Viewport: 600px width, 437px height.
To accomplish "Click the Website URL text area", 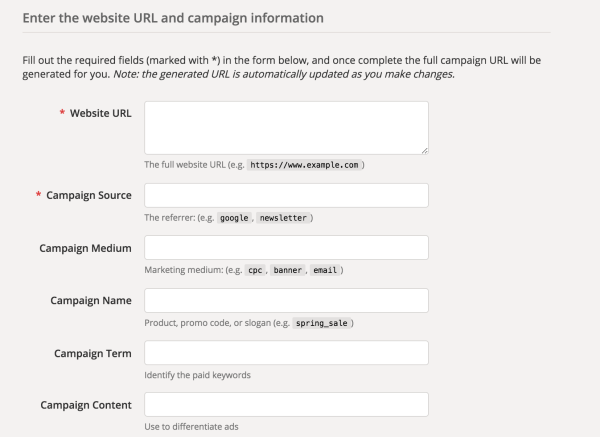I will [286, 128].
